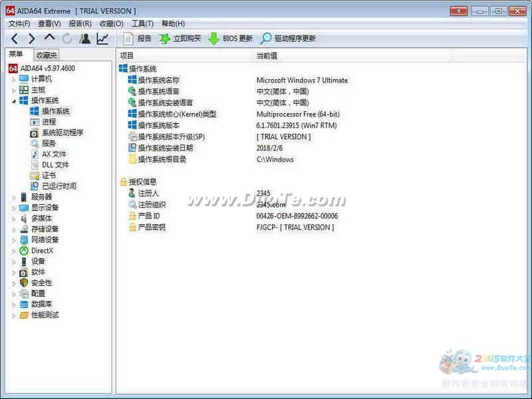Open the 文件(F) menu
Image resolution: width=532 pixels, height=399 pixels.
point(20,24)
